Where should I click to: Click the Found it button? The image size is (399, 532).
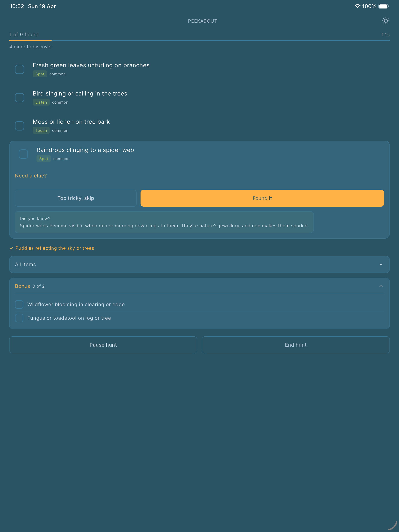click(262, 198)
